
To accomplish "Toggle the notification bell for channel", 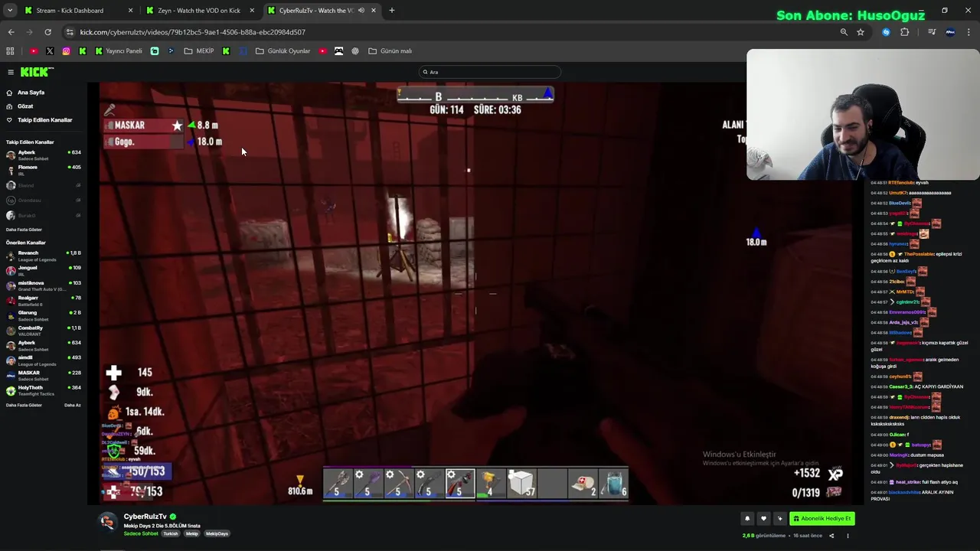I will [x=747, y=518].
